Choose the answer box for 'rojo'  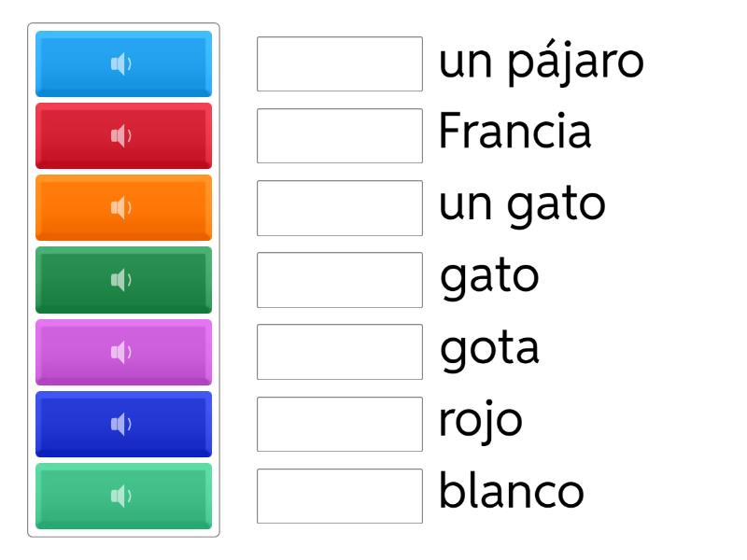click(x=340, y=424)
